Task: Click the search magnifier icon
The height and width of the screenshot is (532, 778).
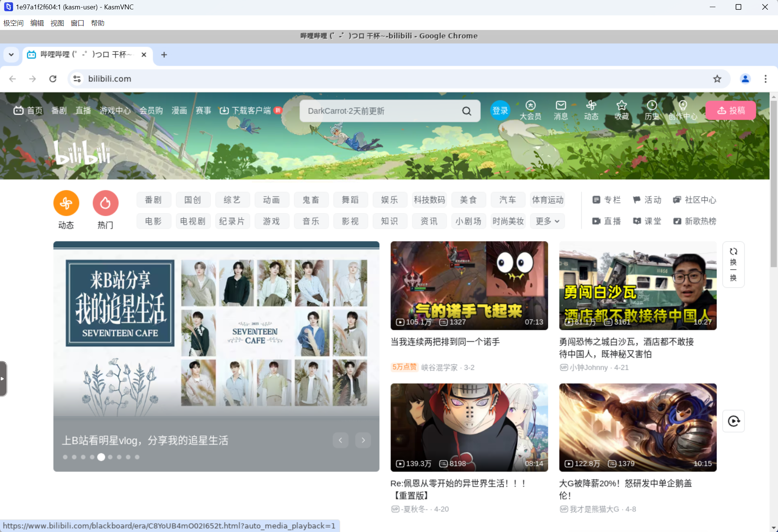Action: click(467, 111)
